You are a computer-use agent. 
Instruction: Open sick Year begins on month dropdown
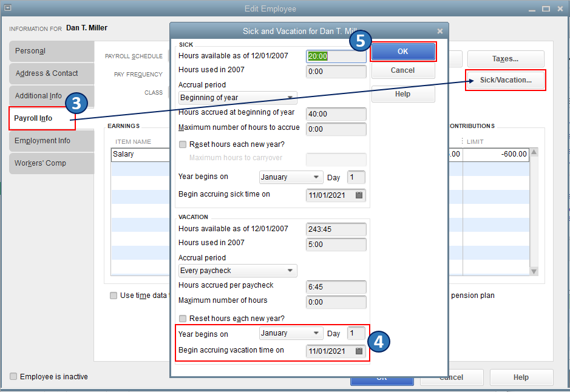291,177
